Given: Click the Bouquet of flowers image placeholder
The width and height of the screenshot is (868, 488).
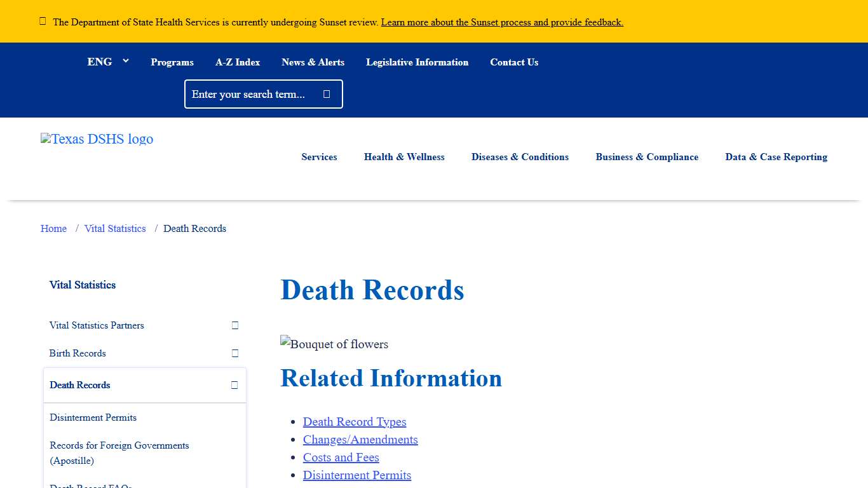Looking at the screenshot, I should (x=334, y=344).
